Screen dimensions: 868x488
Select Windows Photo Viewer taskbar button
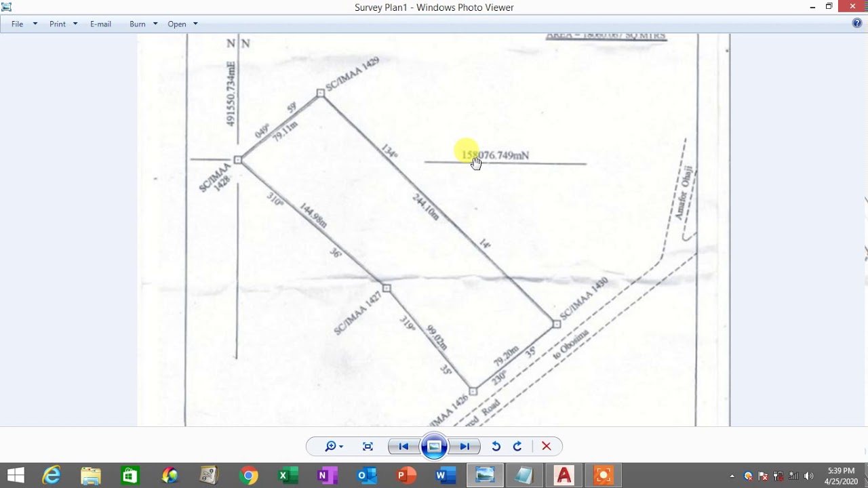point(485,476)
